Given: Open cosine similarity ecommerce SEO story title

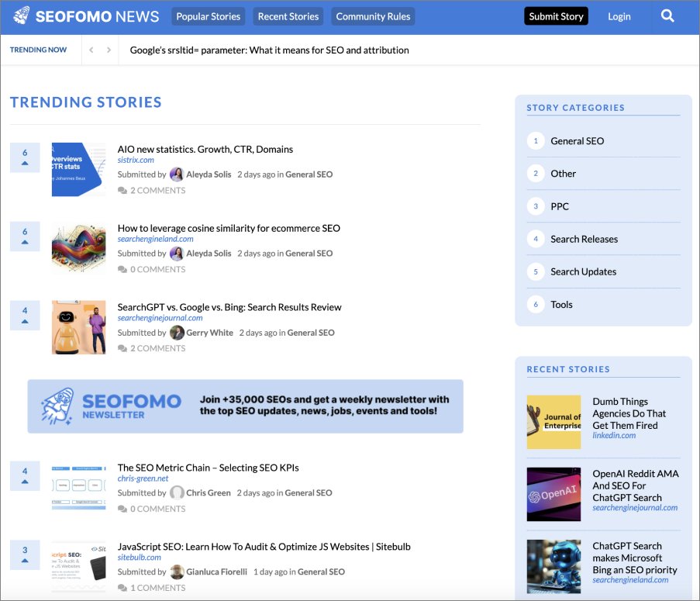Looking at the screenshot, I should tap(229, 228).
